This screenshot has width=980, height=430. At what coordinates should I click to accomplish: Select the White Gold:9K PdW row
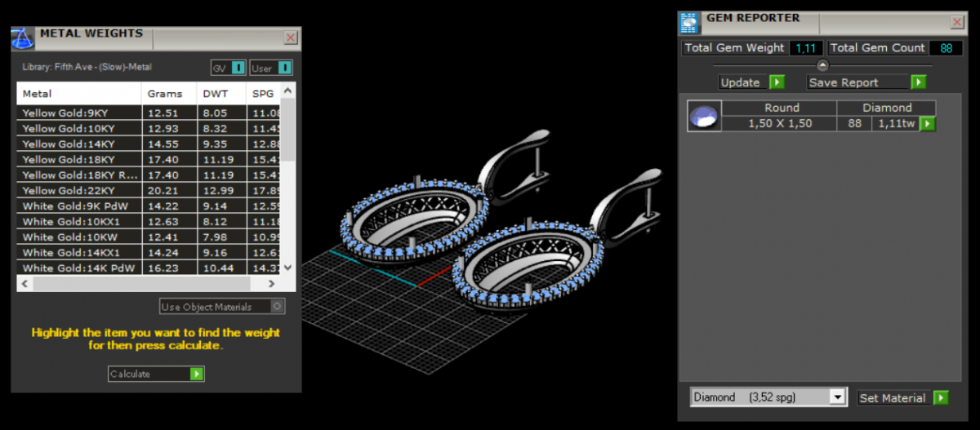click(149, 206)
